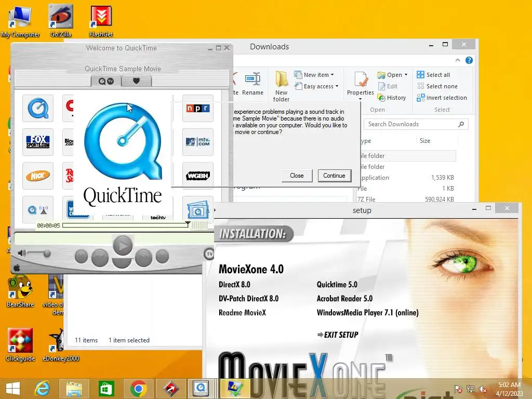Open Google Chrome from taskbar
This screenshot has height=399, width=532.
138,389
